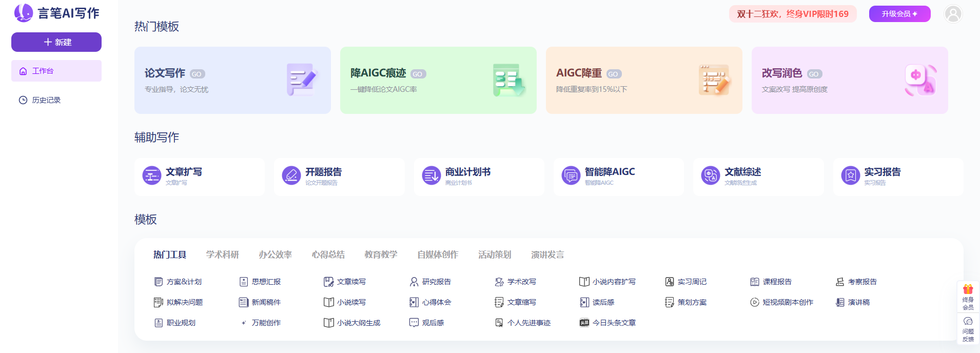Open 问题反馈 feedback icon
Screen dimensions: 980x353
(968, 322)
